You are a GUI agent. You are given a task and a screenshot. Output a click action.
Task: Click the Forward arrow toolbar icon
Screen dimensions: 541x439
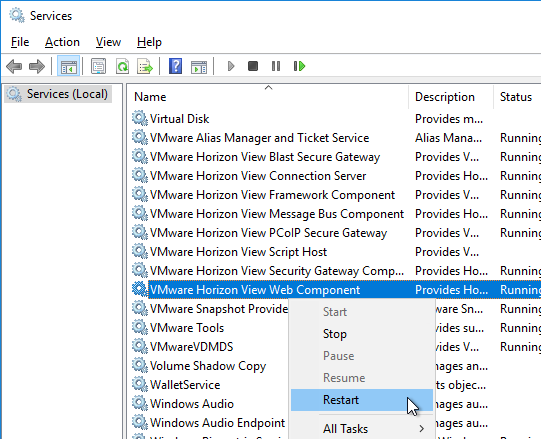click(x=37, y=66)
